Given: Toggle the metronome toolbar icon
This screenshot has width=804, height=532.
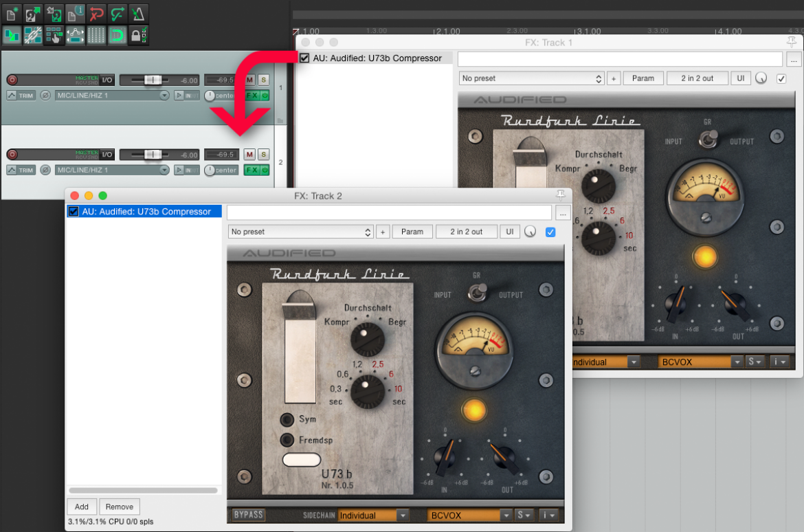Looking at the screenshot, I should click(x=138, y=14).
